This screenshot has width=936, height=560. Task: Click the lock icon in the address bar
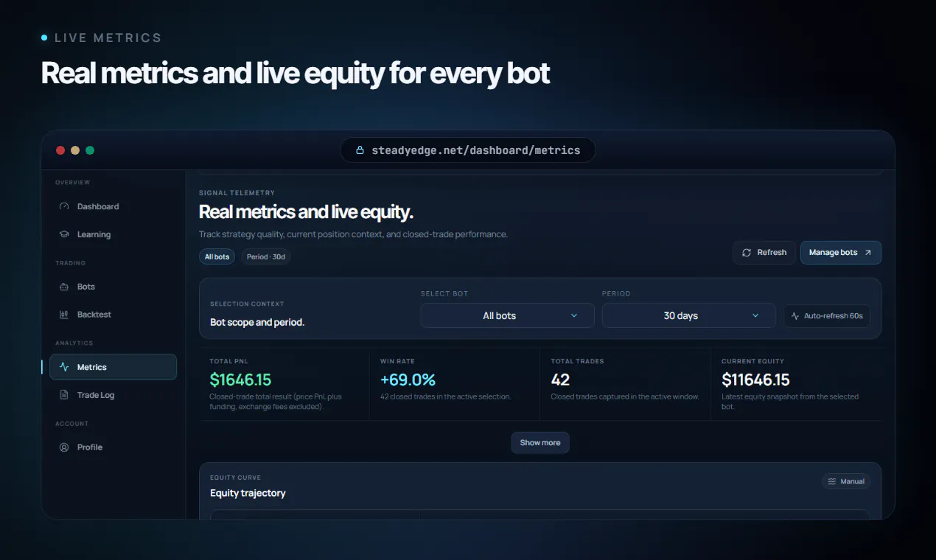pos(360,150)
